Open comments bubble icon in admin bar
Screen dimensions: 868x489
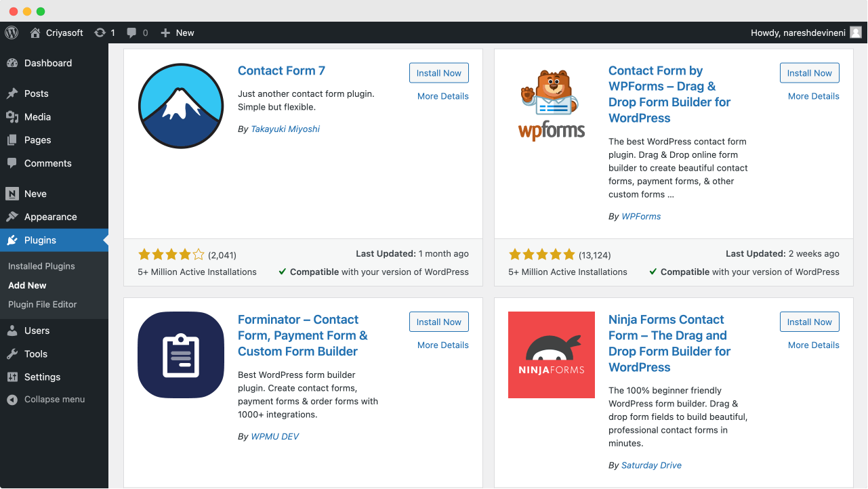click(131, 33)
